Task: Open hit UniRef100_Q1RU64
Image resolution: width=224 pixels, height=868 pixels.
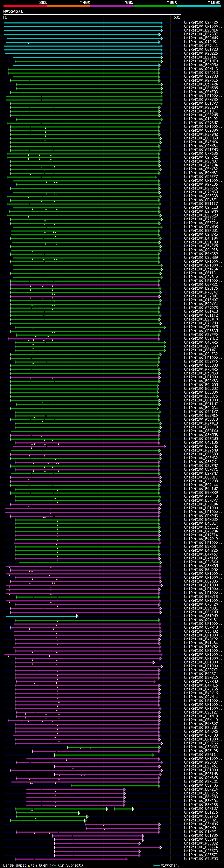Action: coord(201,42)
